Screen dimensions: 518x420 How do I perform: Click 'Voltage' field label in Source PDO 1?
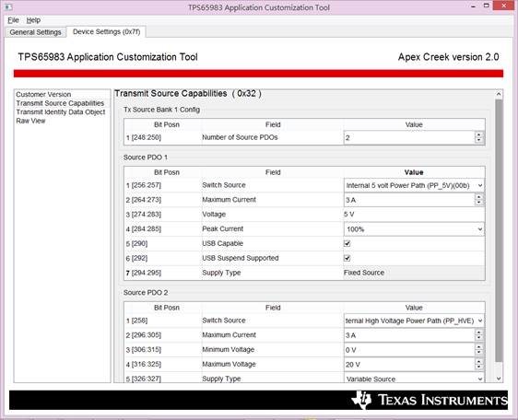(214, 215)
